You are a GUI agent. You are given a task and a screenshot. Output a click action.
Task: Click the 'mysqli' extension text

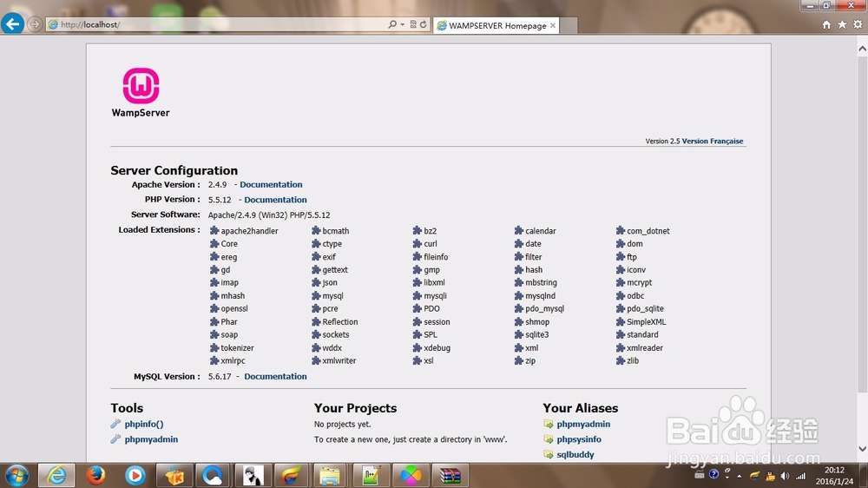[x=435, y=296]
